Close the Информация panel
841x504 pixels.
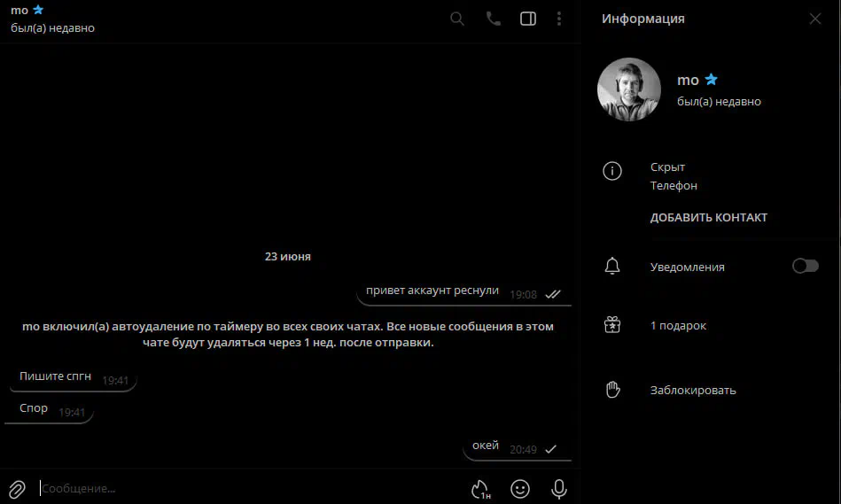pos(814,19)
